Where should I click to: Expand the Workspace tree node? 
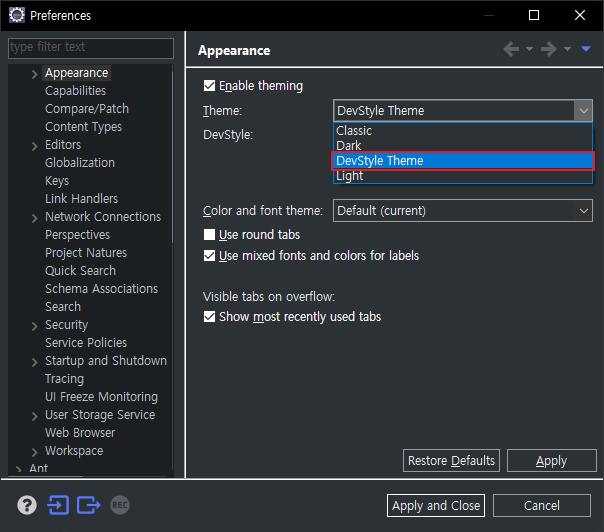(34, 451)
